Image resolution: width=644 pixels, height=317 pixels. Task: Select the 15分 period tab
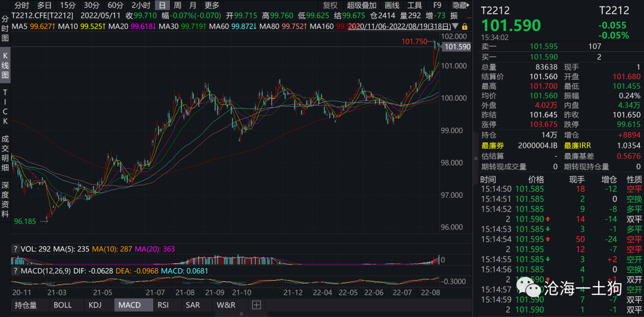click(67, 5)
